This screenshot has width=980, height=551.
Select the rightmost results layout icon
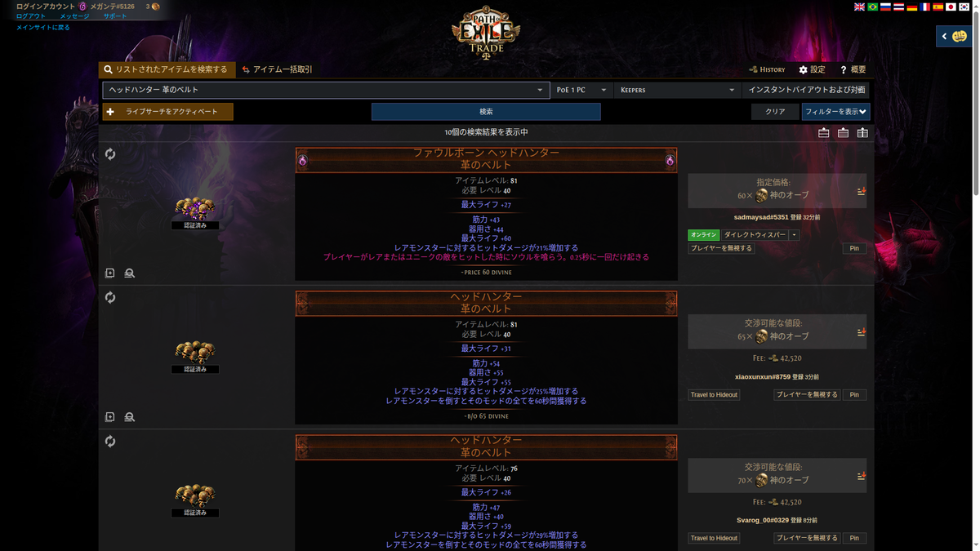point(862,133)
